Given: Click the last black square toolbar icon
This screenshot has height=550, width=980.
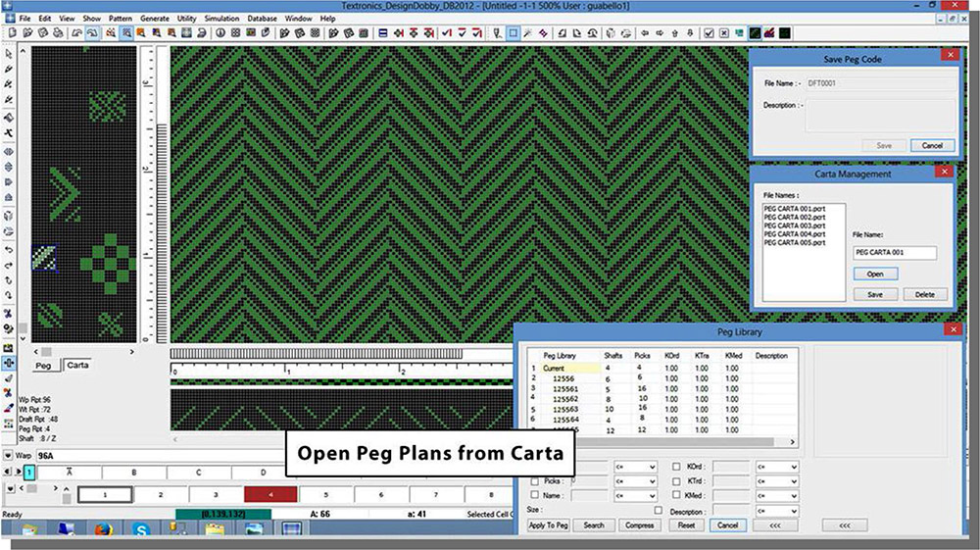Looking at the screenshot, I should pyautogui.click(x=784, y=33).
